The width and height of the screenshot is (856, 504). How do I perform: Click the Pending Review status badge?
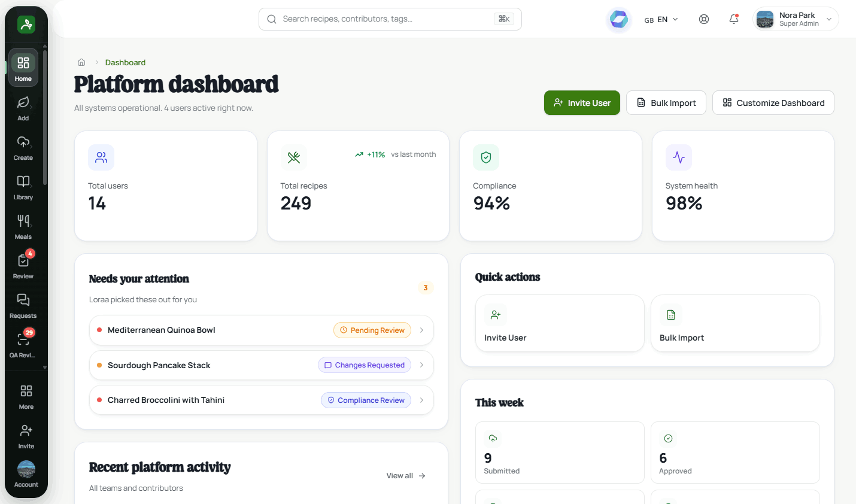tap(372, 330)
